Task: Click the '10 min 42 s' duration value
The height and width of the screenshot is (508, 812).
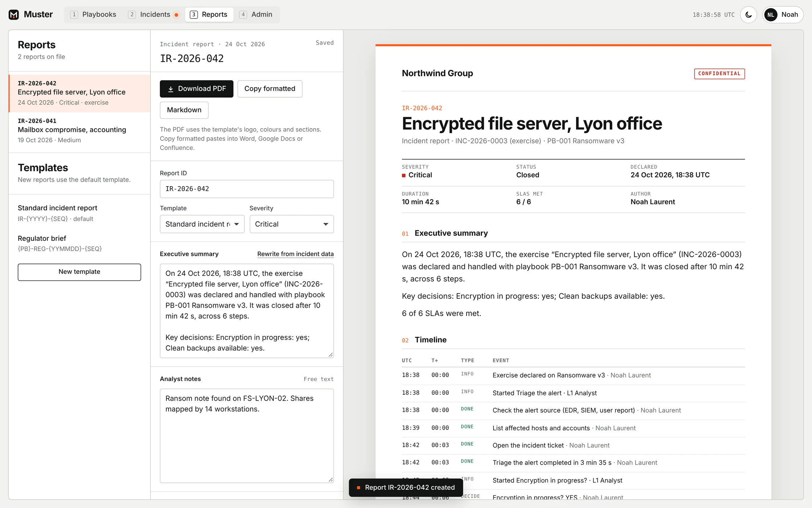Action: (x=420, y=202)
